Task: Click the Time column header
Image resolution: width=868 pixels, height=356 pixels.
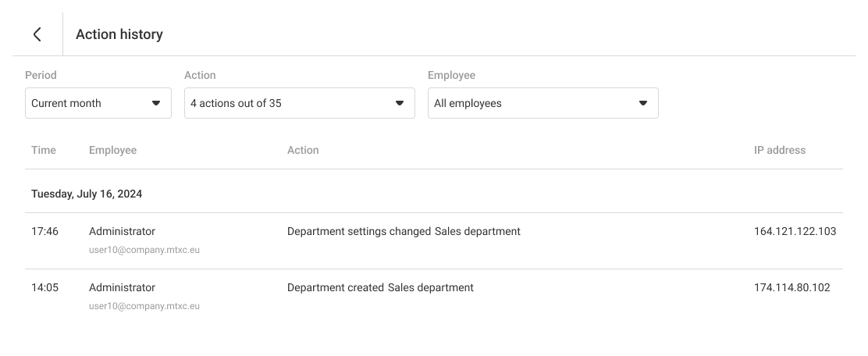Action: tap(44, 150)
